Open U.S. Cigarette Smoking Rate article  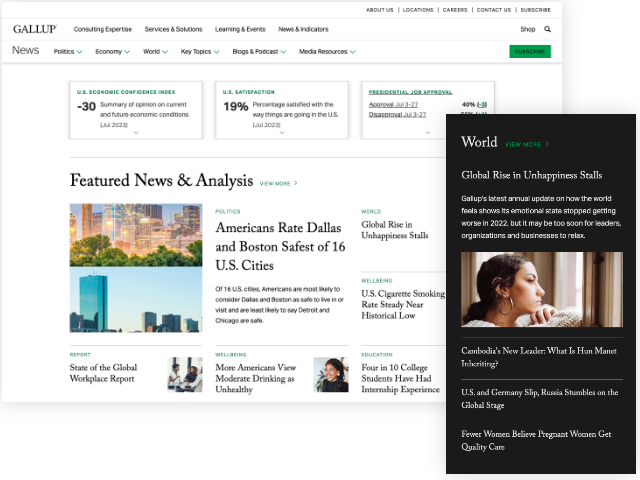pos(403,304)
